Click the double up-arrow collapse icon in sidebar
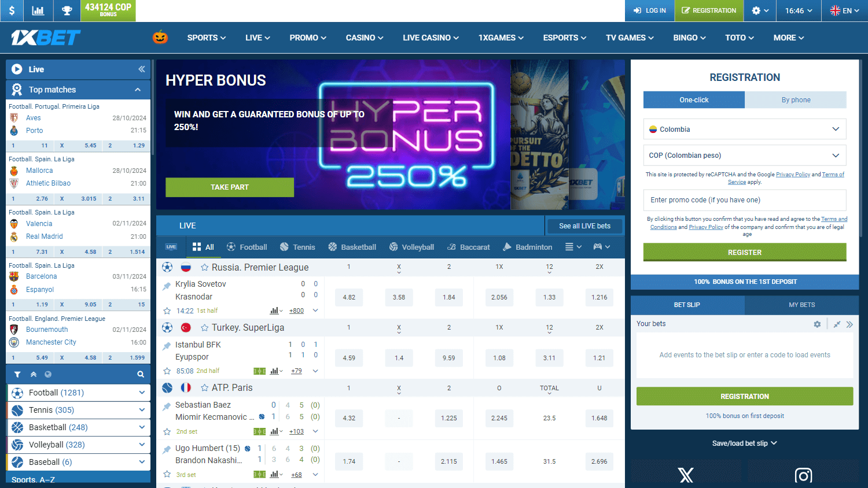This screenshot has height=488, width=868. click(34, 374)
